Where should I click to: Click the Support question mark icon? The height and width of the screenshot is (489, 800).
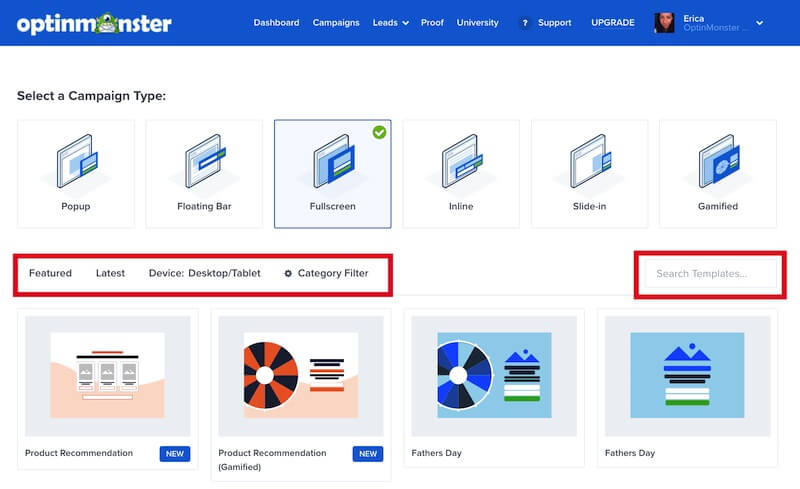coord(524,23)
